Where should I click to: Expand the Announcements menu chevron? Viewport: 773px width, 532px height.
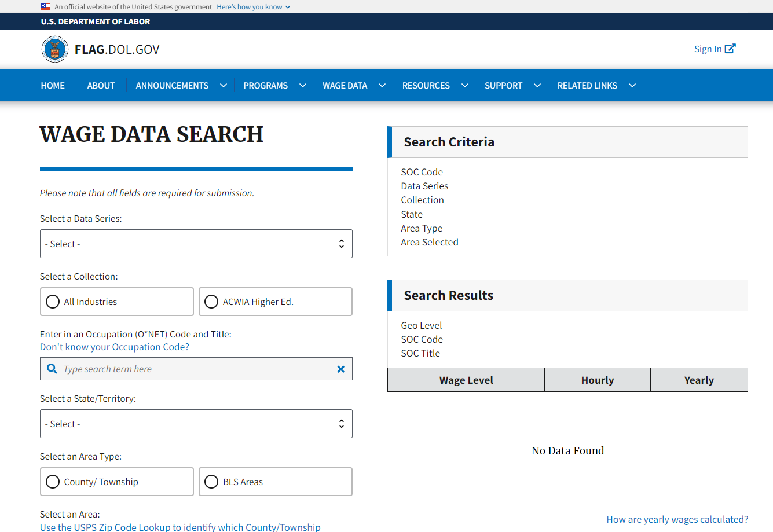tap(224, 86)
